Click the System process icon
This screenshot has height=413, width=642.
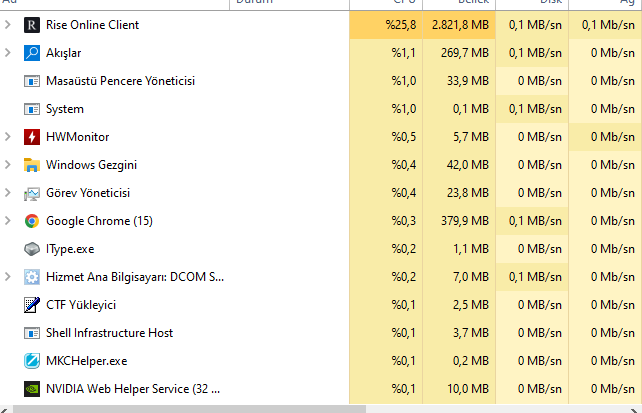click(32, 109)
